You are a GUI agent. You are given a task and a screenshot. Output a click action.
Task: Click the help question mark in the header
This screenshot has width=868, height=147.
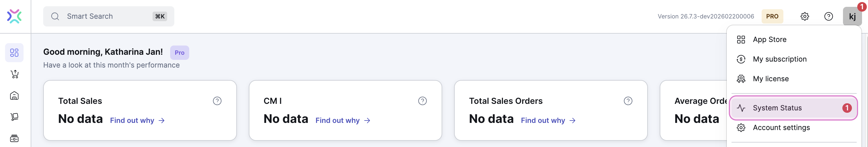(x=828, y=16)
